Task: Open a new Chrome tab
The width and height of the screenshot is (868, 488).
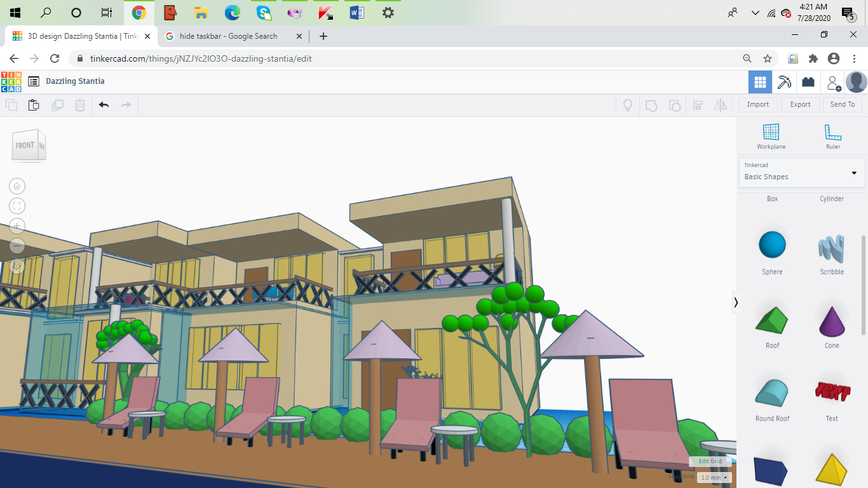Action: tap(323, 36)
